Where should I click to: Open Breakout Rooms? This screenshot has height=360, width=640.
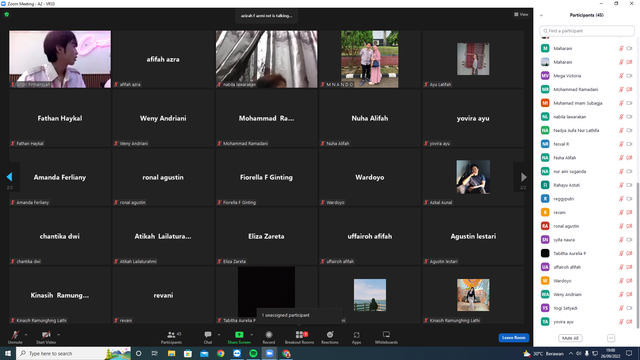(x=299, y=337)
